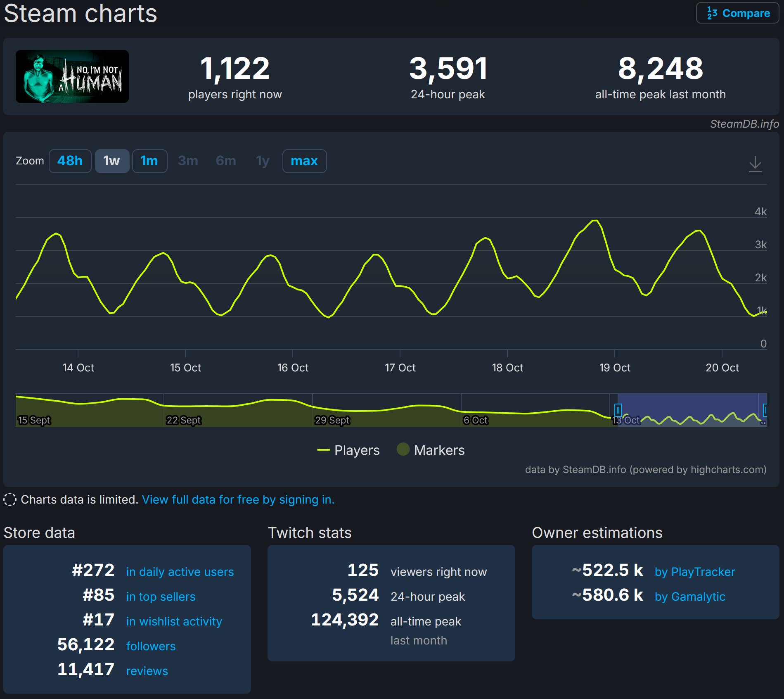The width and height of the screenshot is (784, 699).
Task: Select the 1w zoom range
Action: coord(112,161)
